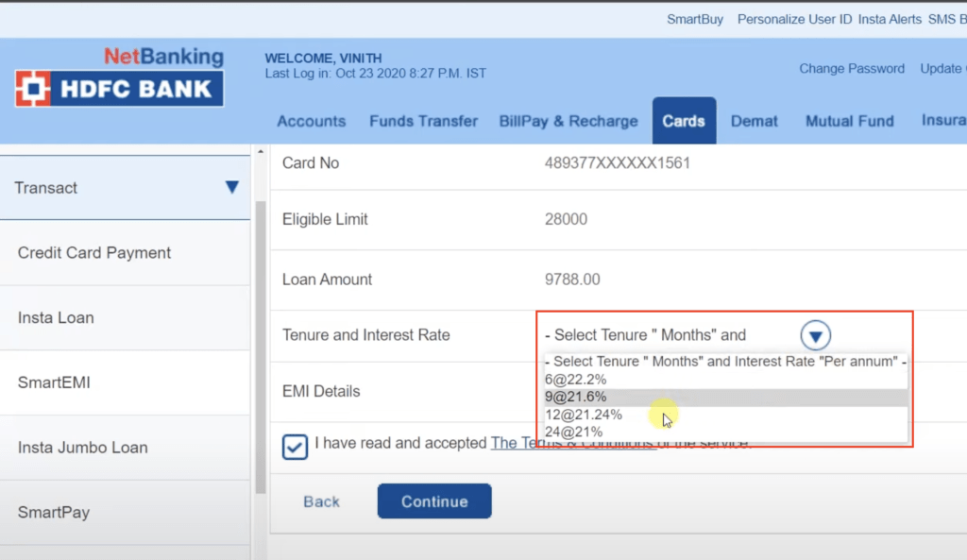Screen dimensions: 967x560
Task: Open the Mutual Fund tab
Action: pos(850,121)
